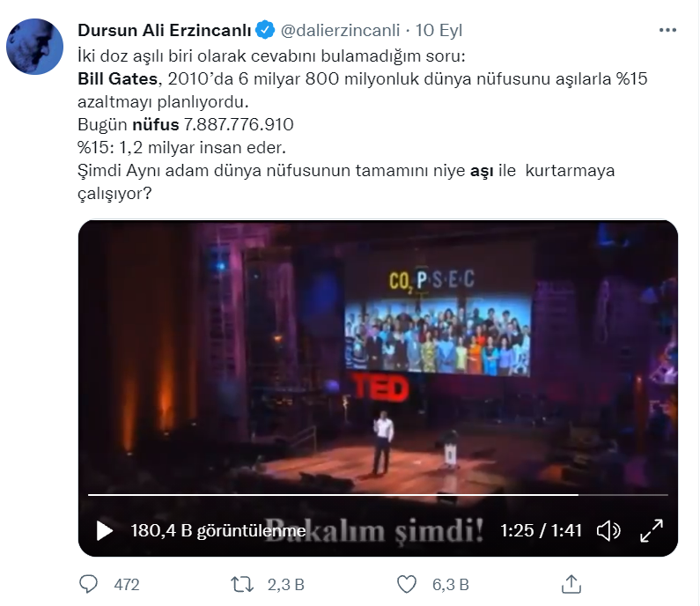Expand the video to fullscreen
The image size is (700, 606).
pyautogui.click(x=652, y=530)
